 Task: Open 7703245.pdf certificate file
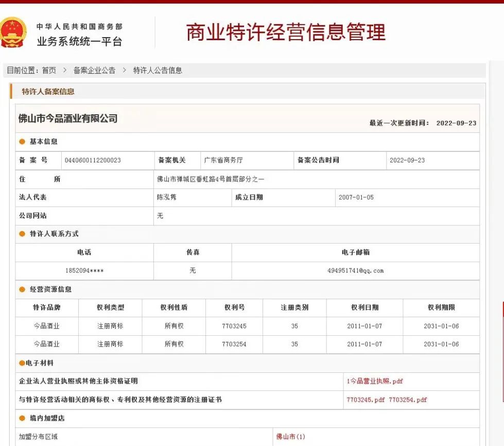click(366, 400)
